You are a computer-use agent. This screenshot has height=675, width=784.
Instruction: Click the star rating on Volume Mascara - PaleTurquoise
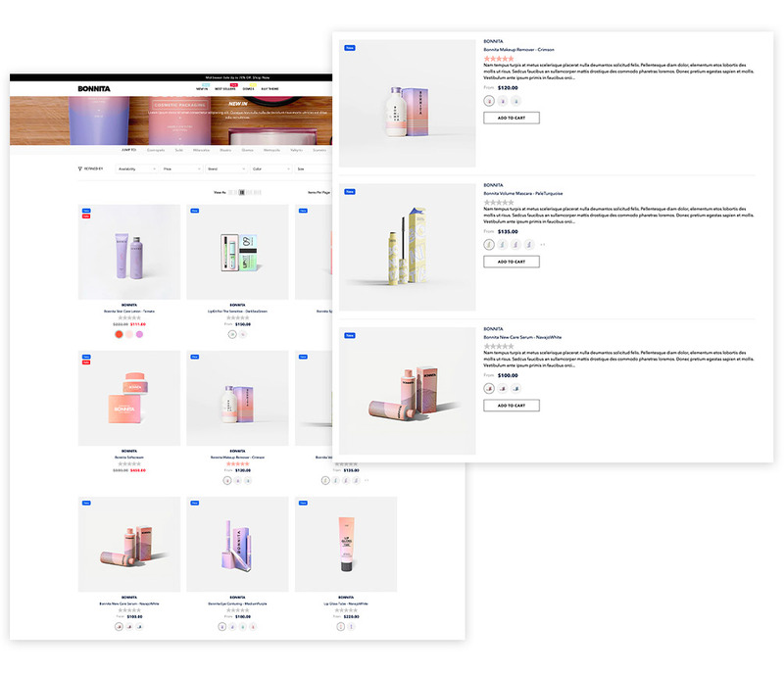[497, 202]
